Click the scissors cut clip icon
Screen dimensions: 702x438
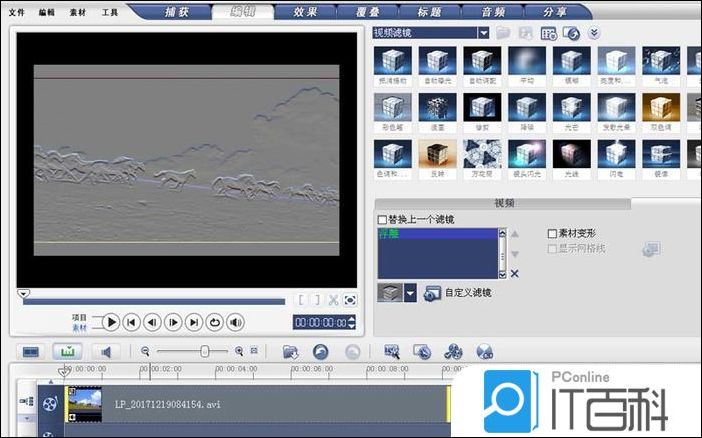pos(333,299)
